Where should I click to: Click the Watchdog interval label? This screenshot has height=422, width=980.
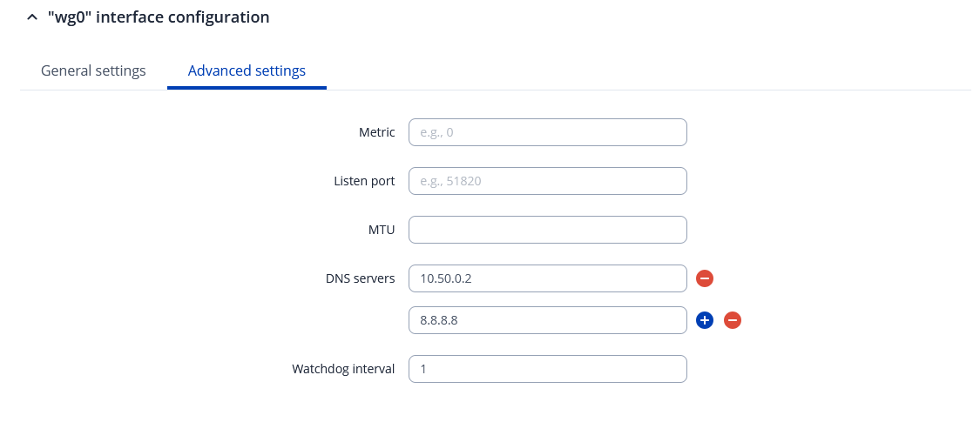click(343, 369)
